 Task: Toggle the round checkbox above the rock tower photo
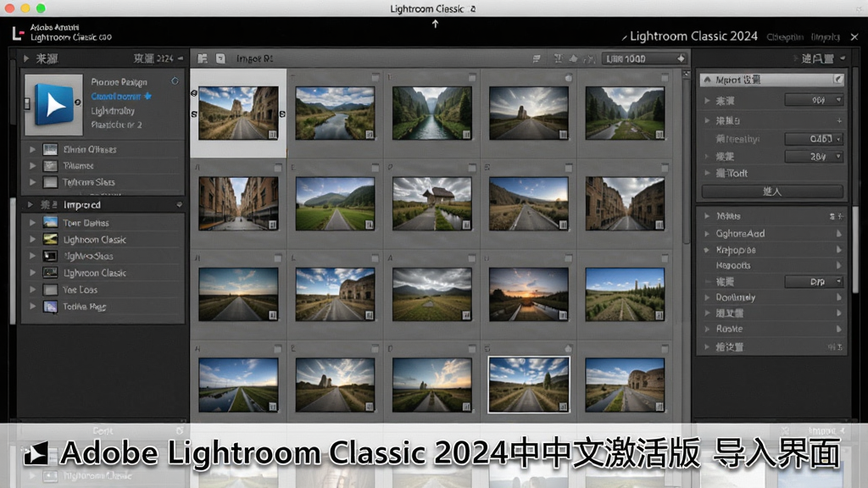point(569,78)
